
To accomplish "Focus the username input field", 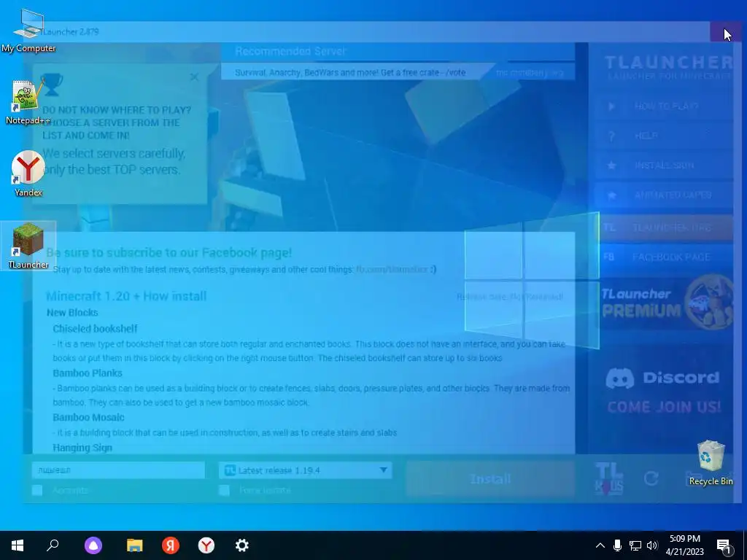I will (x=118, y=470).
